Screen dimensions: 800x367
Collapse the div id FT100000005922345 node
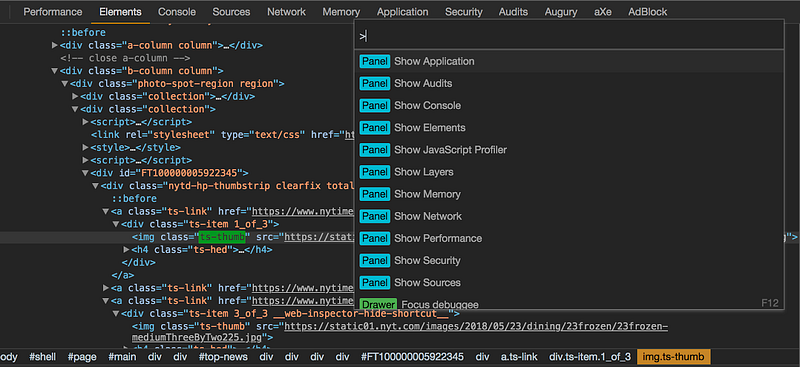tap(85, 173)
